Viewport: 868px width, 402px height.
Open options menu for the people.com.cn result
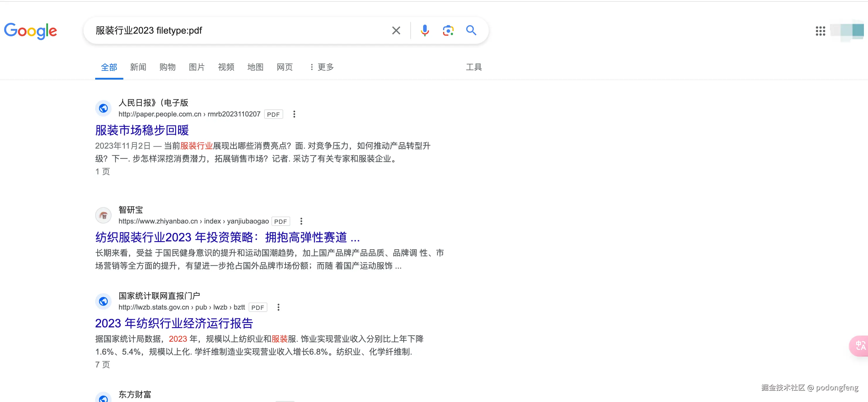coord(294,114)
